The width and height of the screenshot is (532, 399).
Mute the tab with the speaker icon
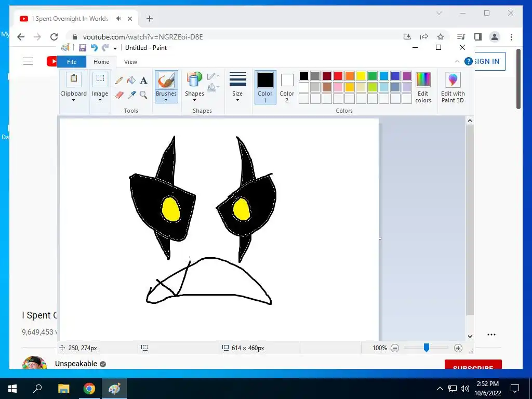pos(118,19)
